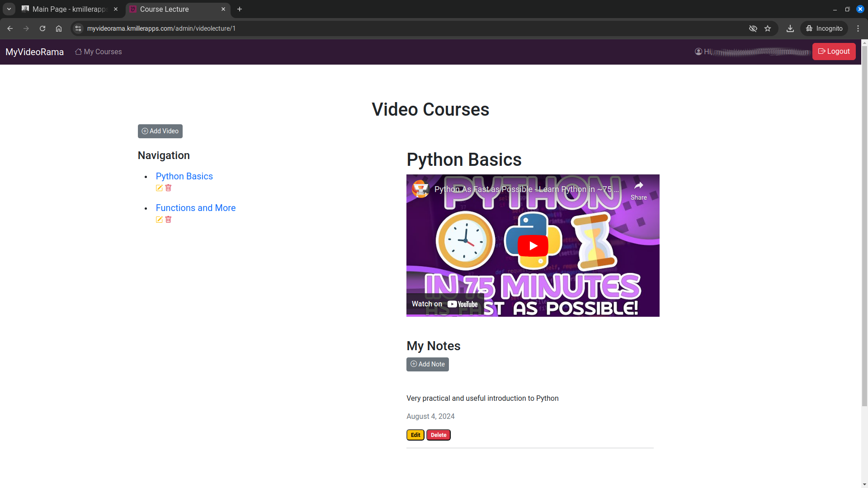
Task: Go forward in browser history
Action: click(x=26, y=28)
